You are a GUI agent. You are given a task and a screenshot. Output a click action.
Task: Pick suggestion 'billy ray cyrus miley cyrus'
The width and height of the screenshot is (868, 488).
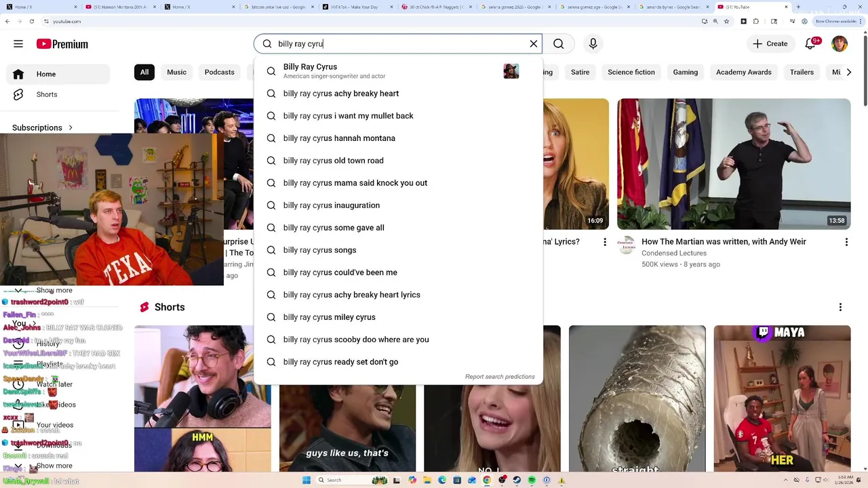[398, 317]
